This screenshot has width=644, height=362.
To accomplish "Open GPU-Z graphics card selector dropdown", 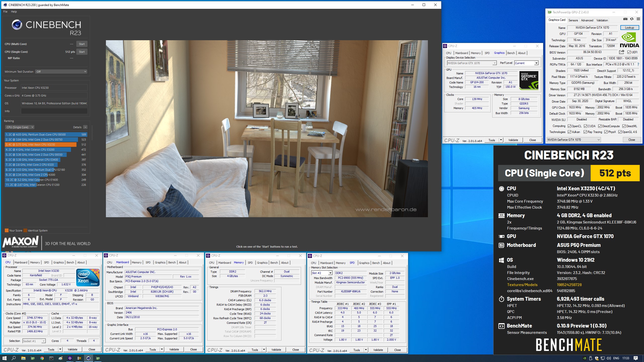I will [x=574, y=140].
